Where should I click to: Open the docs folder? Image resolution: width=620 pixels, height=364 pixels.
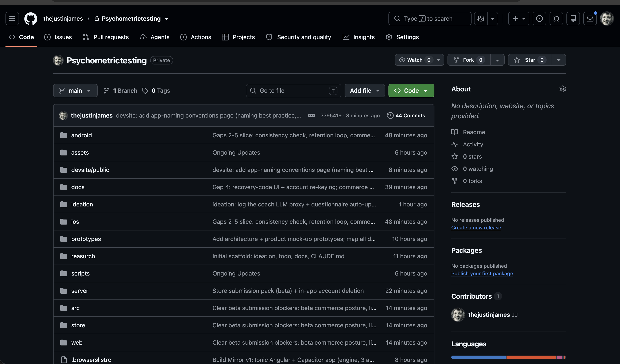pyautogui.click(x=78, y=187)
